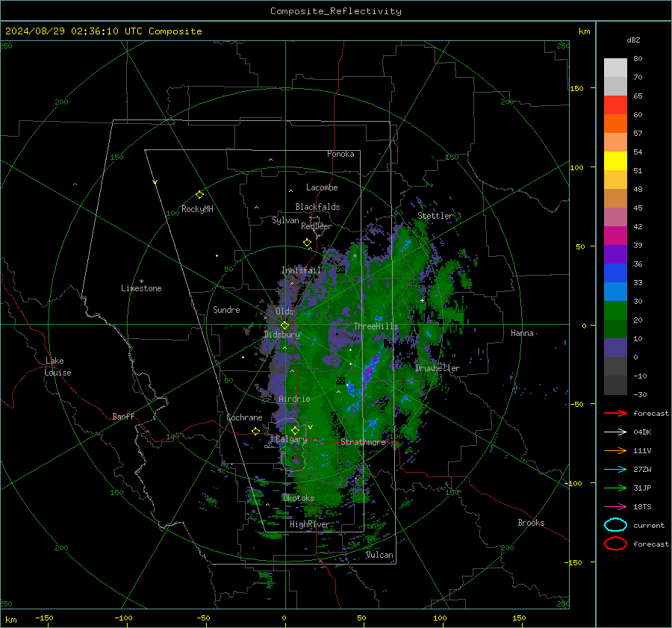This screenshot has height=628, width=672.
Task: Select the light gray 70-80 dBZ swatch
Action: pos(615,68)
